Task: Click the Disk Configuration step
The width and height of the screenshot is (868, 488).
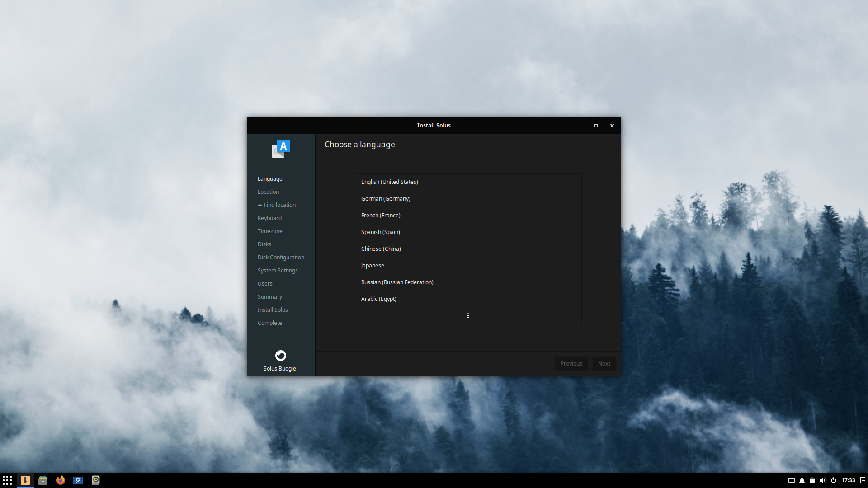Action: 281,258
